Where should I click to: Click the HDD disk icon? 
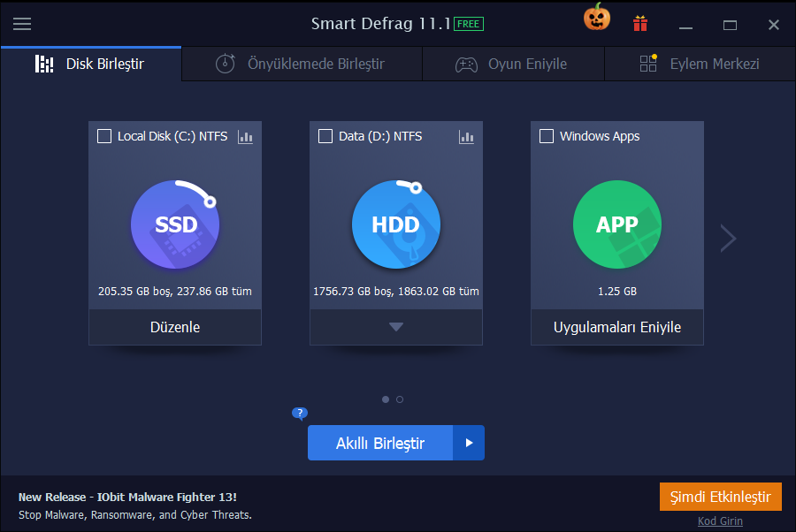pos(396,224)
